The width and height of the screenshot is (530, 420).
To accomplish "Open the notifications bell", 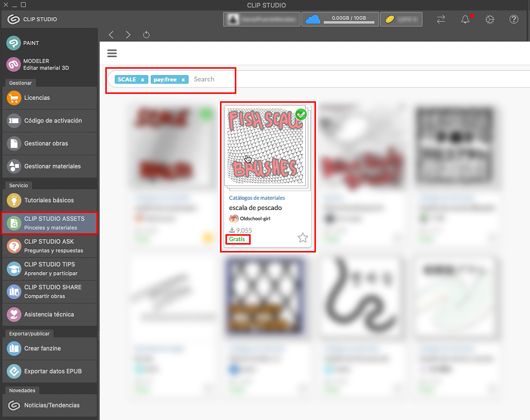I will point(465,19).
